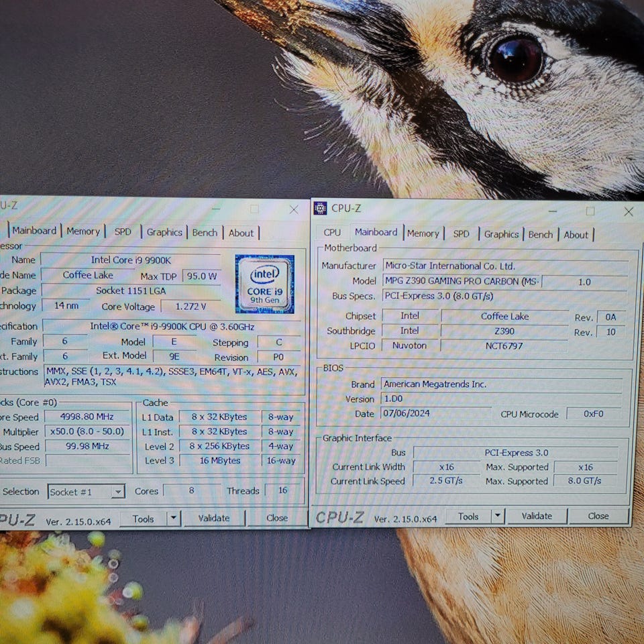644x644 pixels.
Task: Click the Intel Core i9 9th Gen logo
Action: click(x=264, y=284)
